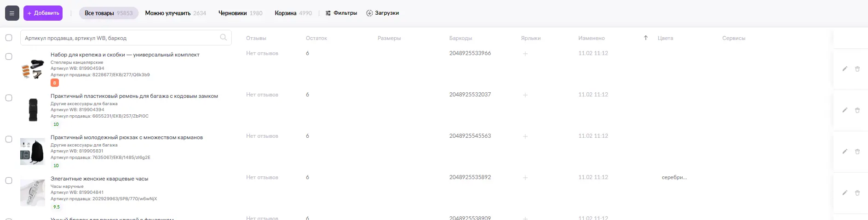Open the hamburger menu icon
Image resolution: width=868 pixels, height=220 pixels.
point(12,13)
